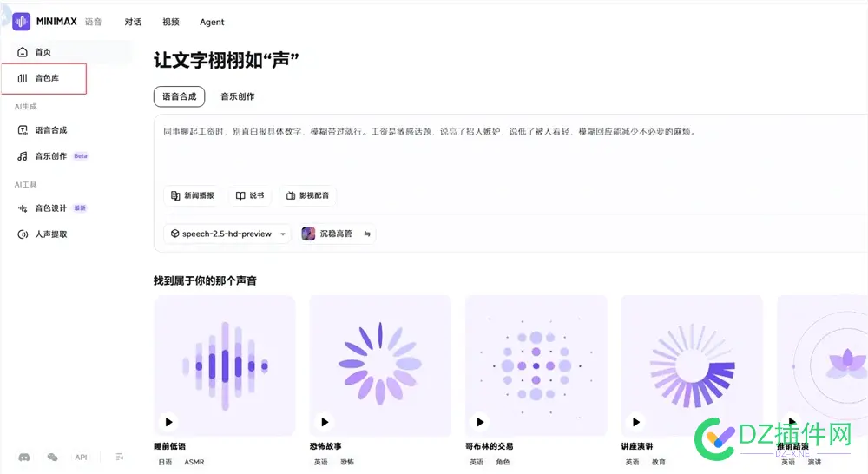Open the API link in the sidebar footer
This screenshot has width=868, height=474.
pos(82,458)
